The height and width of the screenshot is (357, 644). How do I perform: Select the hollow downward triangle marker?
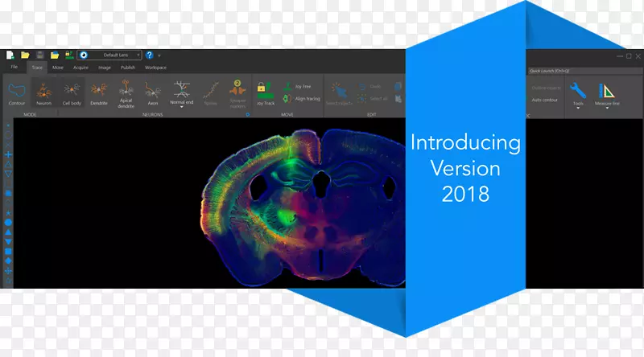click(8, 174)
